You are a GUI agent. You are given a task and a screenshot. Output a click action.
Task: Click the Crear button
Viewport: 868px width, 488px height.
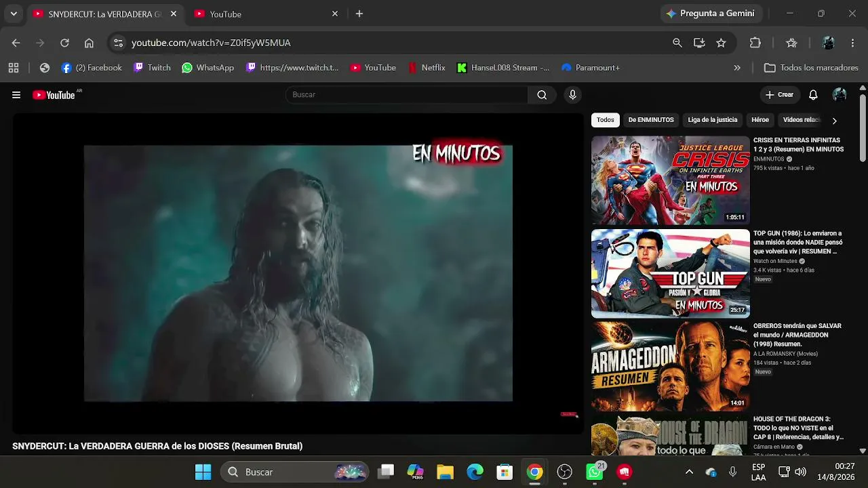coord(779,95)
